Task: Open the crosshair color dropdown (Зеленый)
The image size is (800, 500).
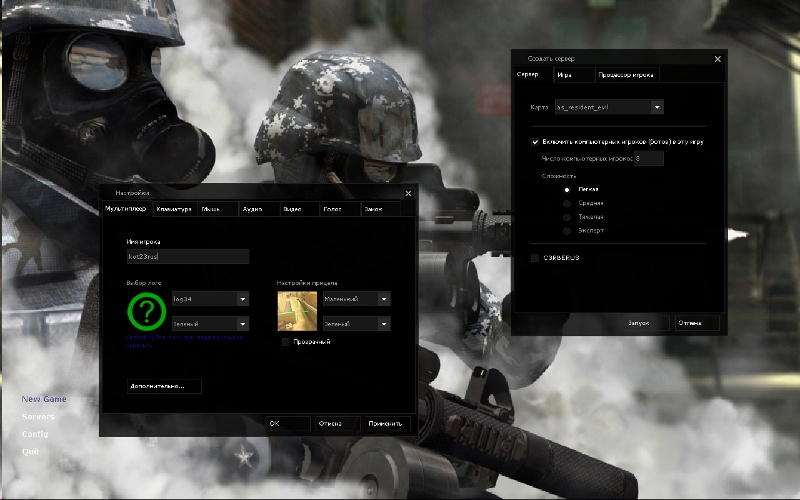Action: click(x=357, y=323)
